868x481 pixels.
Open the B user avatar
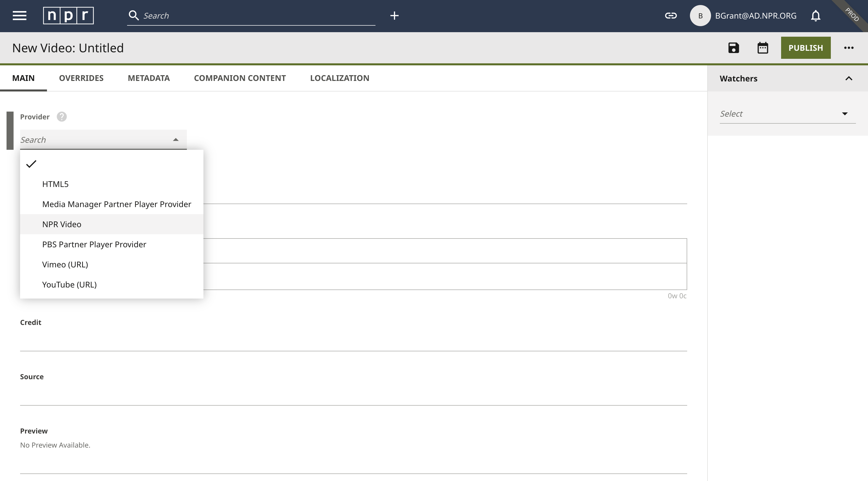point(700,16)
